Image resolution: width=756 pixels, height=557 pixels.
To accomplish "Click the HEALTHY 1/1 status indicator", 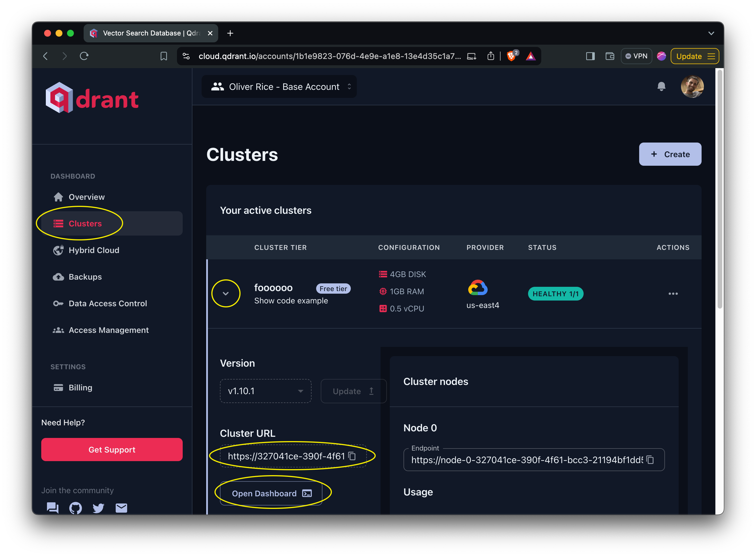I will pyautogui.click(x=555, y=293).
